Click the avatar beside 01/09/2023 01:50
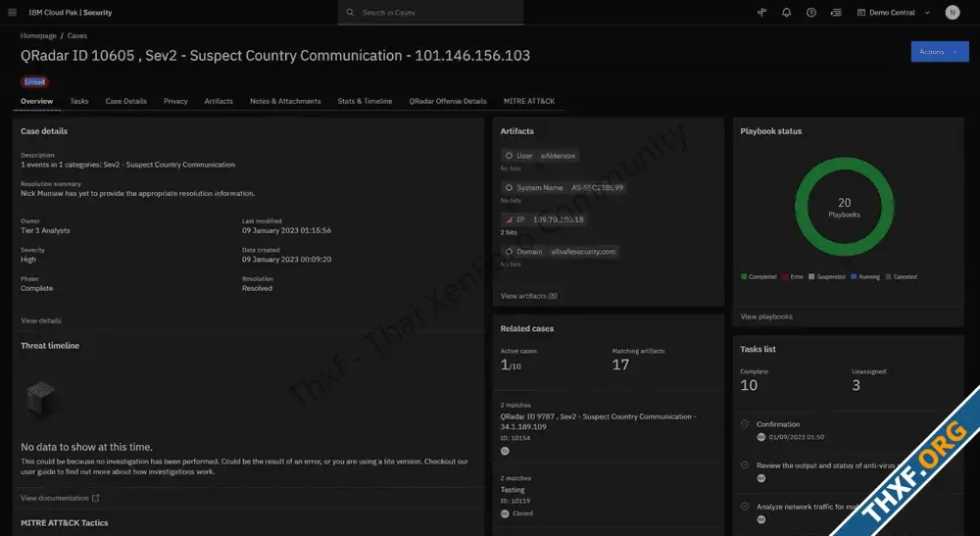The image size is (980, 536). 761,437
